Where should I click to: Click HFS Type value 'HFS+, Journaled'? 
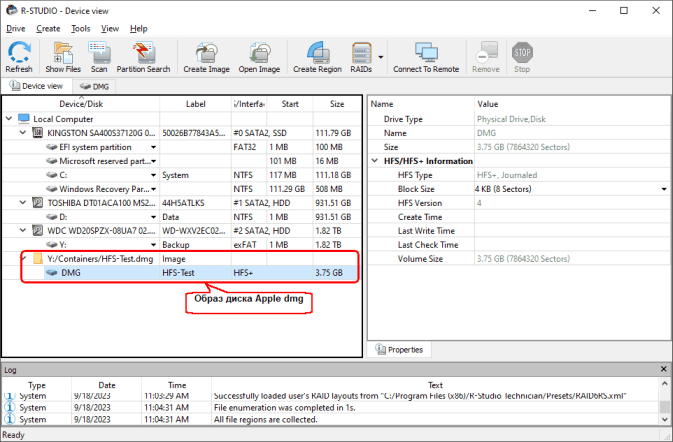point(507,175)
